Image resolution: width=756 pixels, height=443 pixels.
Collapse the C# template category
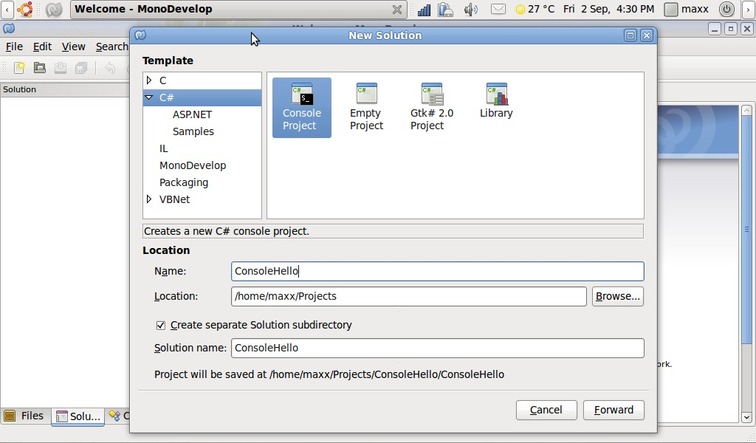(149, 97)
